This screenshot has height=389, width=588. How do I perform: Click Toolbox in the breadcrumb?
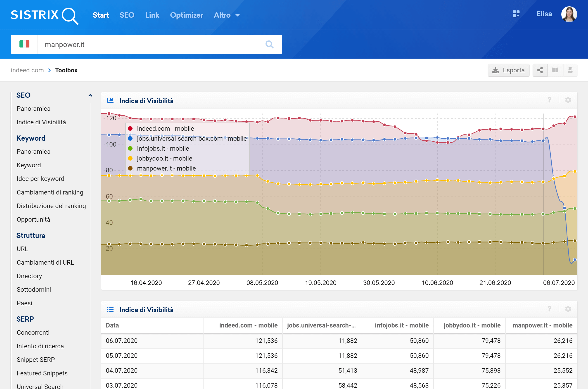tap(66, 70)
